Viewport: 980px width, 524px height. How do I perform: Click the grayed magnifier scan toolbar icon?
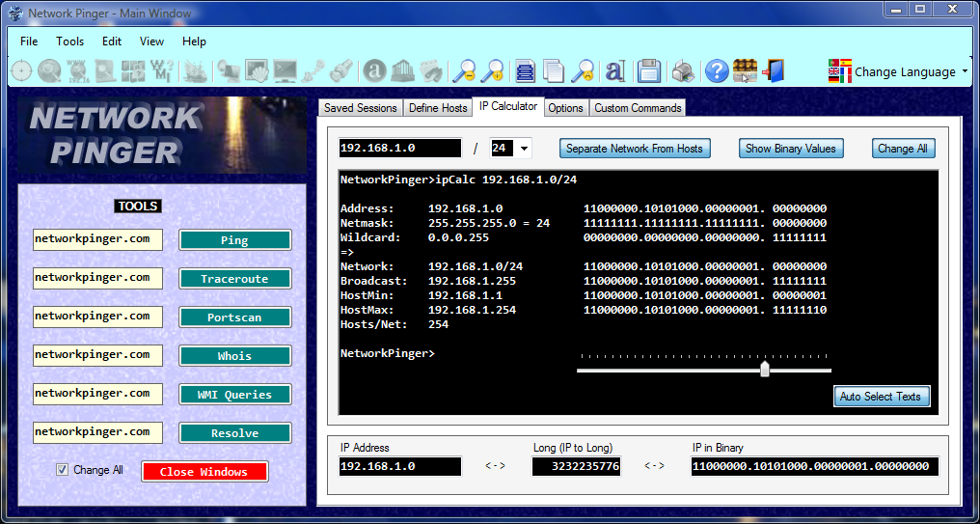[x=49, y=70]
